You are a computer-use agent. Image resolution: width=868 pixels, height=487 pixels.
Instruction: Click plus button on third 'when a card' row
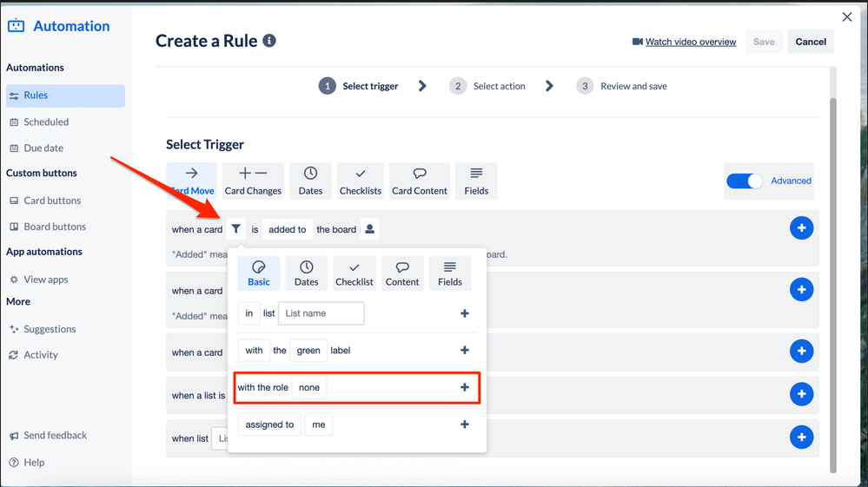coord(801,351)
